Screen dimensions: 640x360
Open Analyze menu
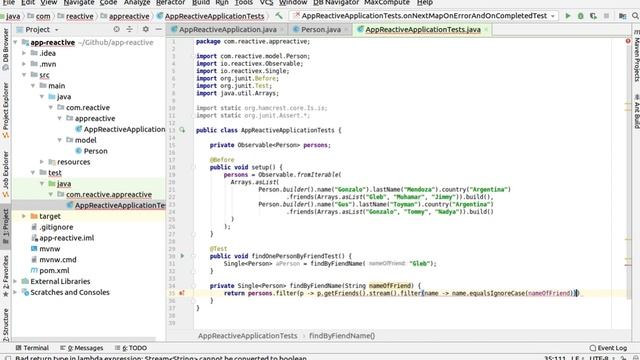[137, 3]
